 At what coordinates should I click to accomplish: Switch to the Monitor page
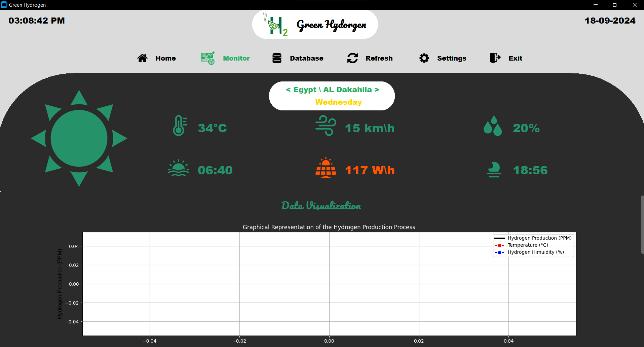[x=236, y=58]
